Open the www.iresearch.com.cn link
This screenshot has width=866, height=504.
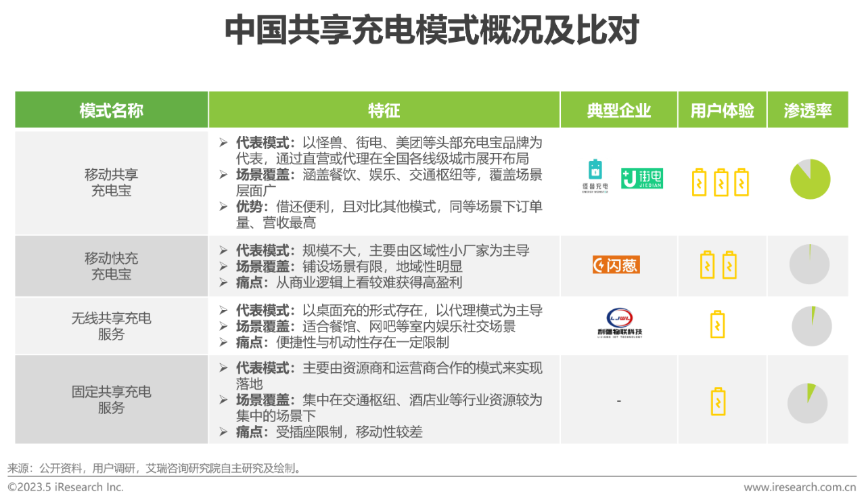click(800, 487)
